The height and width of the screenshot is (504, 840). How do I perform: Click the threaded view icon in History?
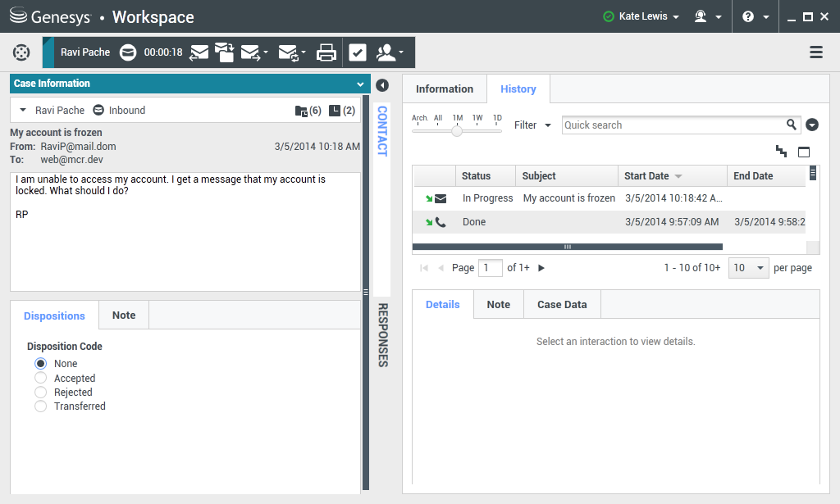(781, 152)
